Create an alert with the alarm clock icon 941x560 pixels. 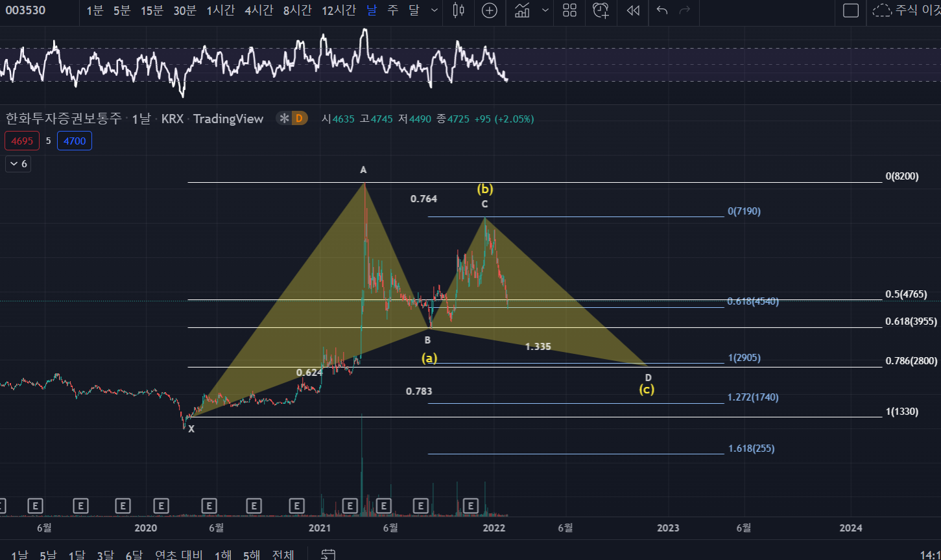(x=601, y=10)
